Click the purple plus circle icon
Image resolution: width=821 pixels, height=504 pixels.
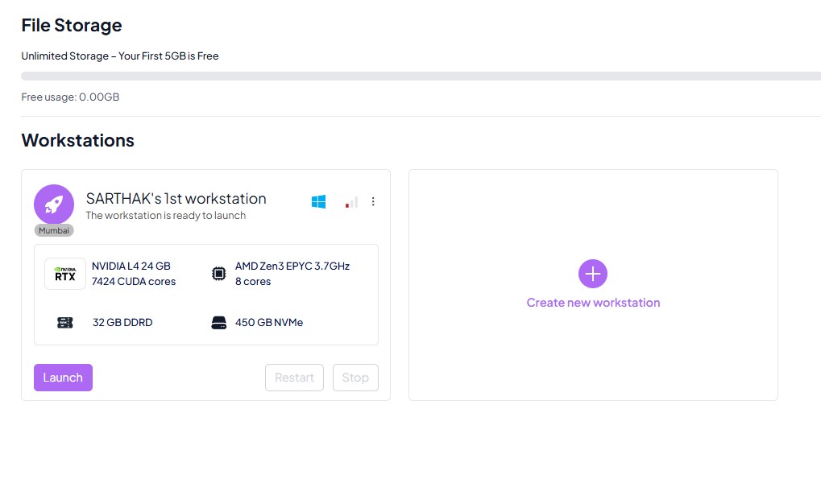593,274
